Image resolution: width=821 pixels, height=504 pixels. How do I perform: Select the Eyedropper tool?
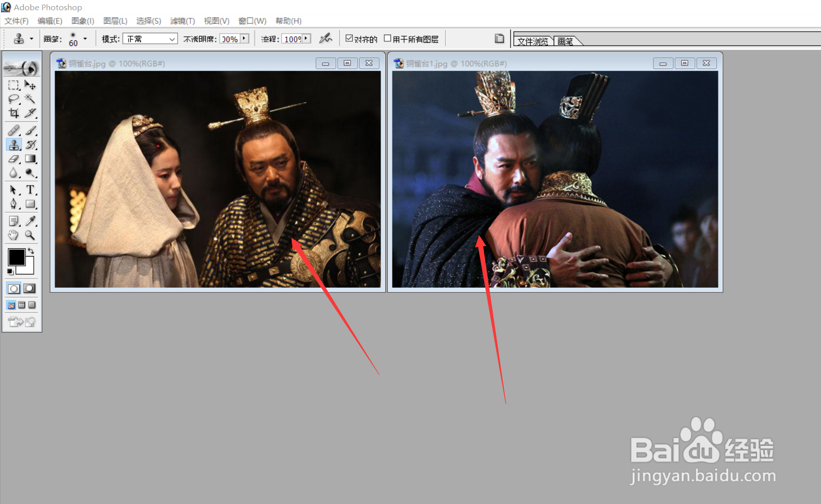coord(30,221)
